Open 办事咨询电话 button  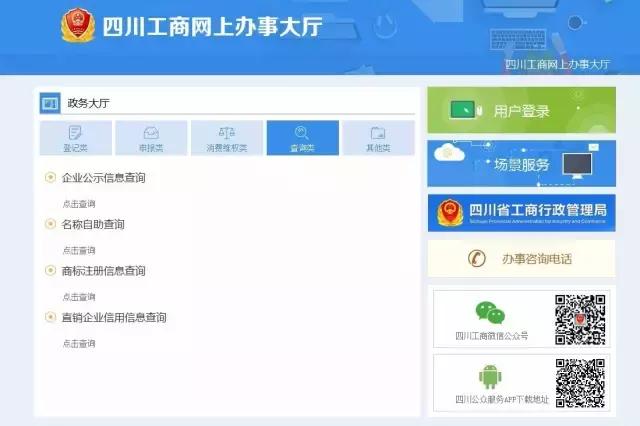[x=521, y=258]
